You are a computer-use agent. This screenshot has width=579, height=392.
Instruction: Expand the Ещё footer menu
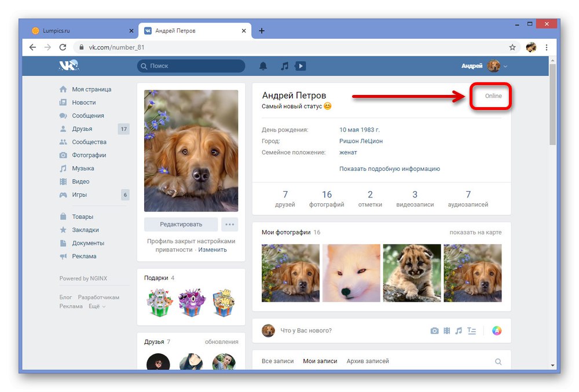97,306
